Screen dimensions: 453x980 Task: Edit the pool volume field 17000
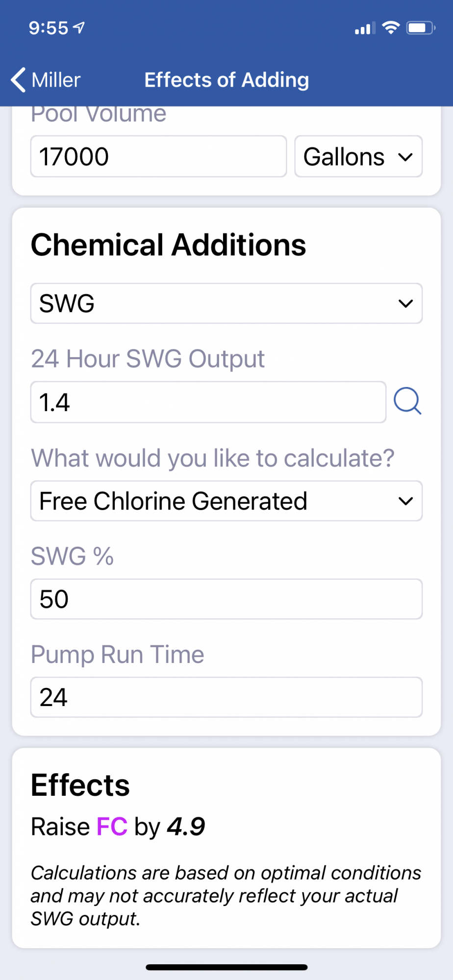click(158, 157)
